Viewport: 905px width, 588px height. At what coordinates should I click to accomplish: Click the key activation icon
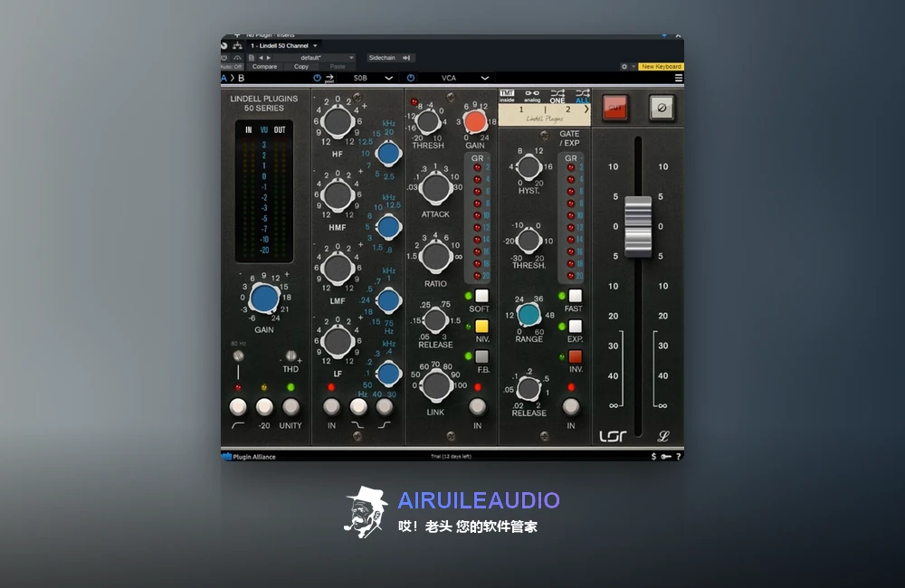pos(666,457)
